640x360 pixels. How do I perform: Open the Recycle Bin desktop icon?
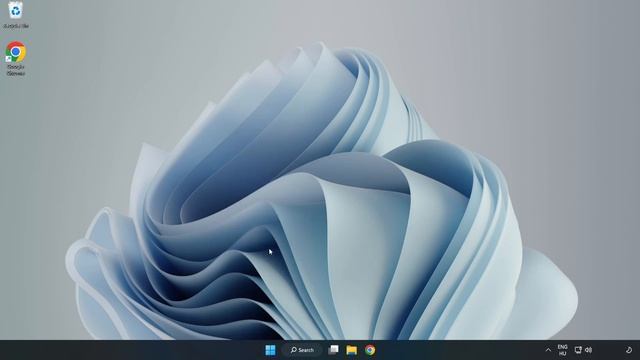tap(16, 15)
